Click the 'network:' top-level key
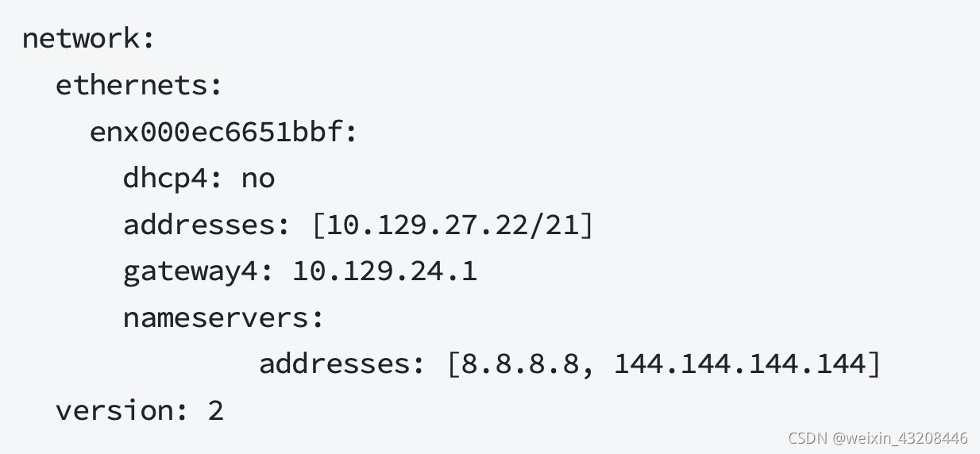This screenshot has height=454, width=980. 88,39
